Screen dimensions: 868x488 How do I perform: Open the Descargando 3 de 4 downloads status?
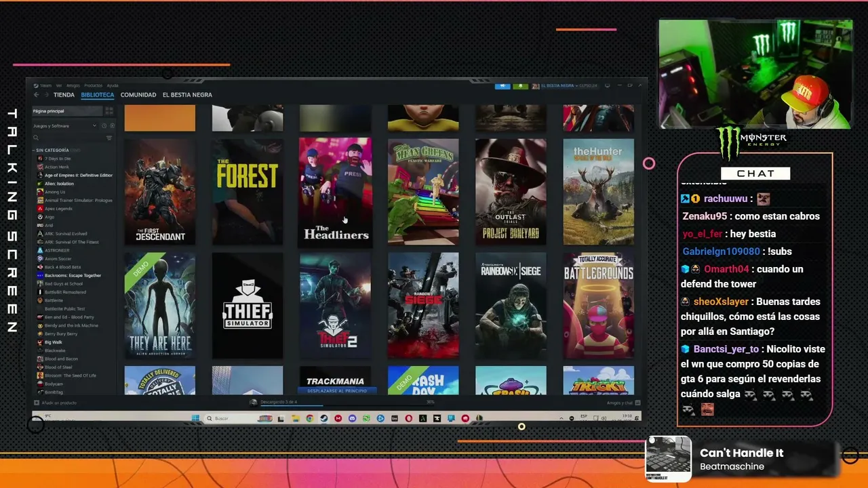279,402
